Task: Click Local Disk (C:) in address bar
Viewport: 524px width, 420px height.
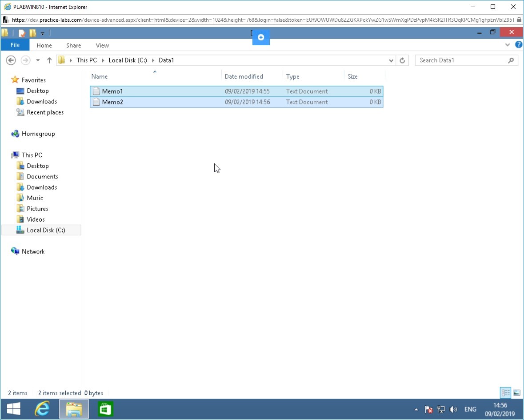Action: [128, 60]
